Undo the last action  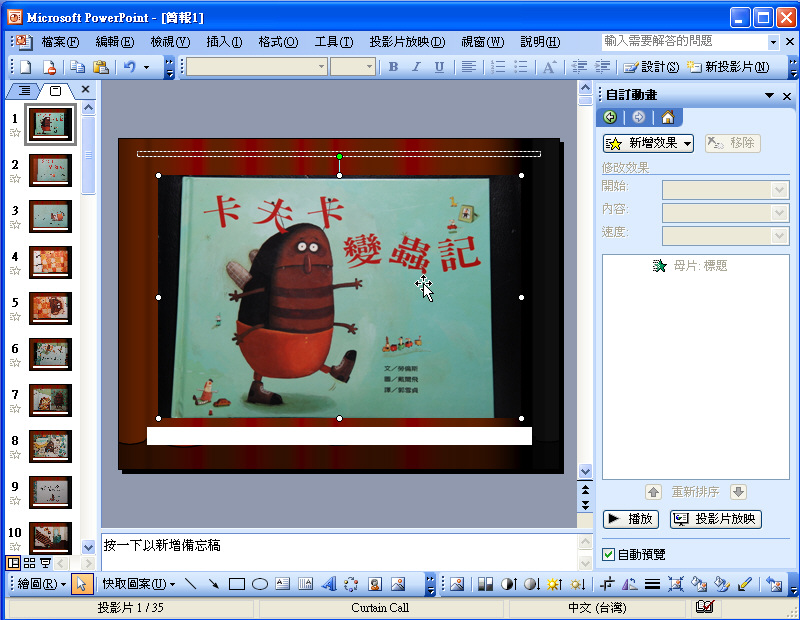tap(130, 67)
